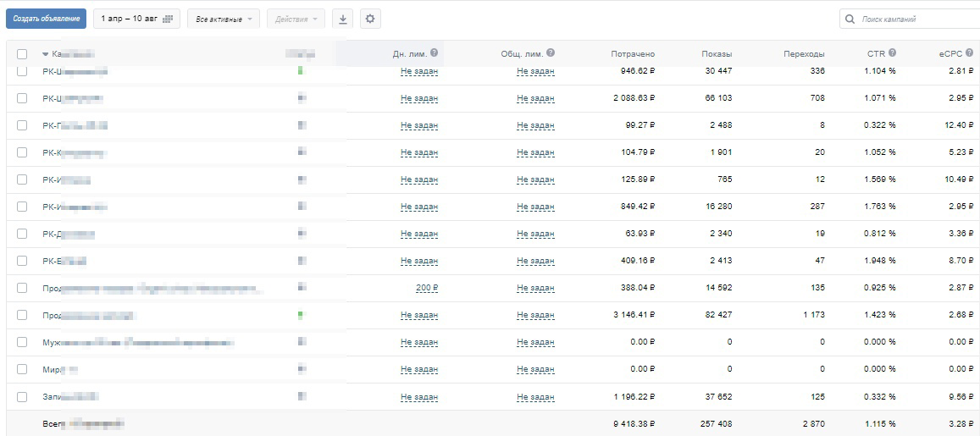Click total eCPC value 3.28 ₽

(x=961, y=423)
